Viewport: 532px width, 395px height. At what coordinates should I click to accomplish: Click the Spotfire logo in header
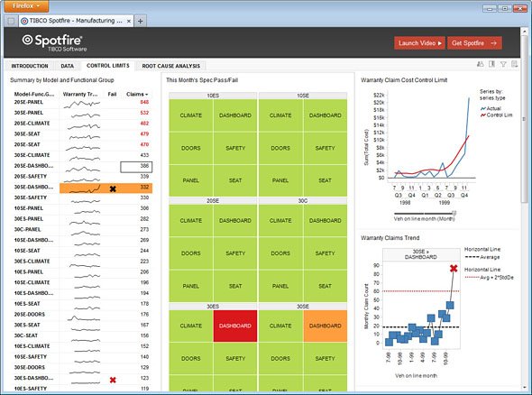click(x=54, y=42)
